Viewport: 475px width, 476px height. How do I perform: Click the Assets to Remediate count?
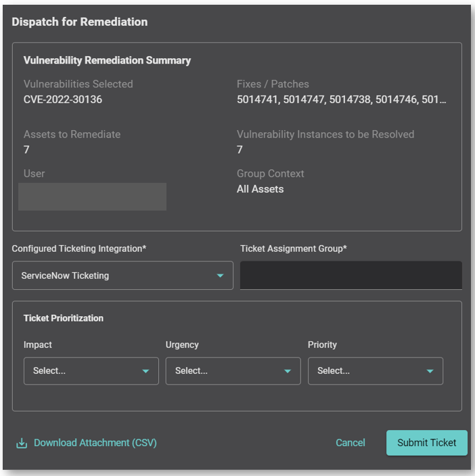[26, 150]
